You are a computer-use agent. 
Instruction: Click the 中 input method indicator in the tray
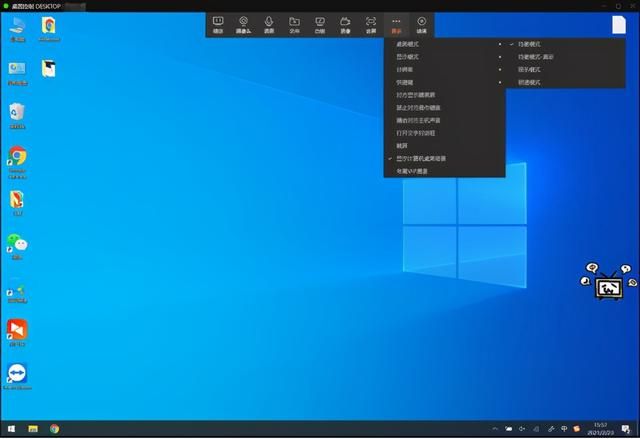coord(564,429)
